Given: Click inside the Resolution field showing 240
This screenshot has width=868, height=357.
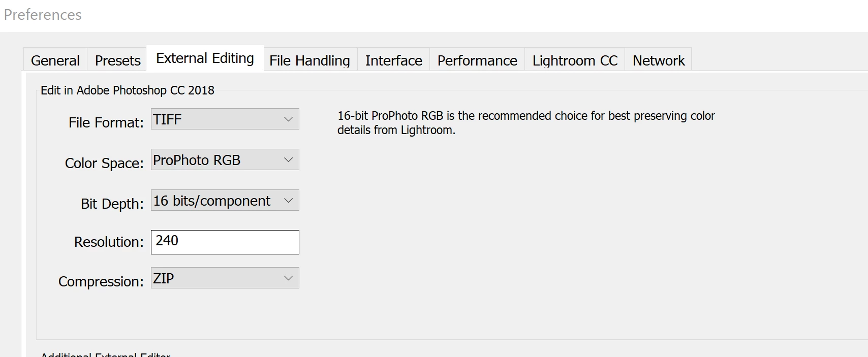Looking at the screenshot, I should tap(225, 242).
